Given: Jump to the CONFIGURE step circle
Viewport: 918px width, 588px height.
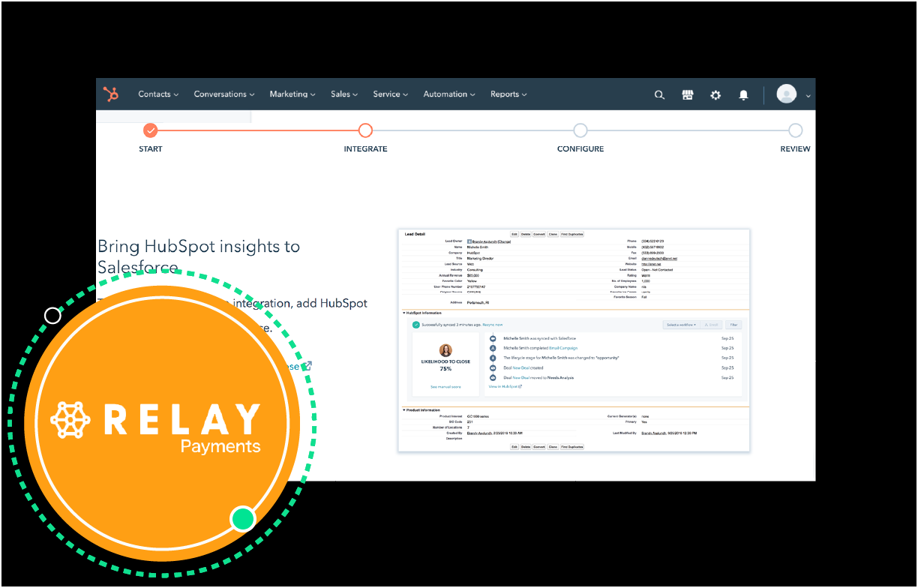Looking at the screenshot, I should pos(580,130).
